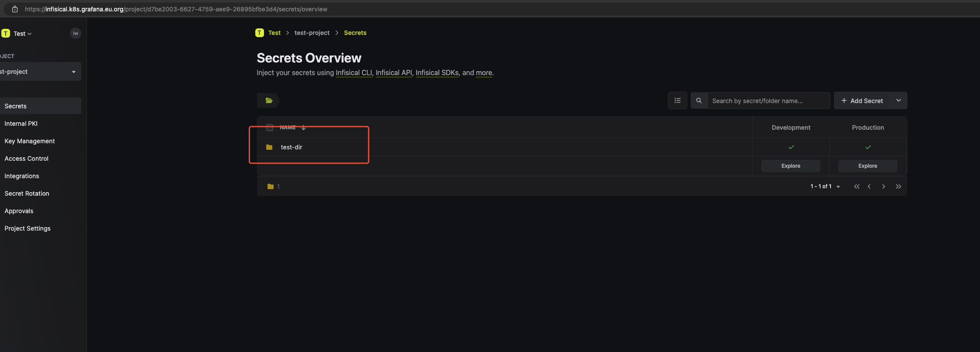Go to the previous results page
This screenshot has width=980, height=352.
[x=869, y=186]
